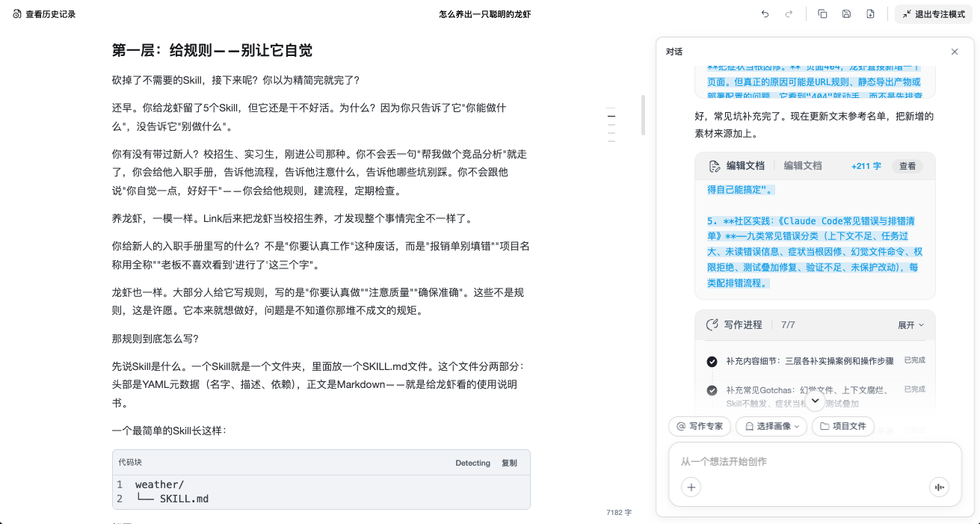Click checkmark of 补充内容细节 step
The width and height of the screenshot is (980, 524).
[x=712, y=361]
